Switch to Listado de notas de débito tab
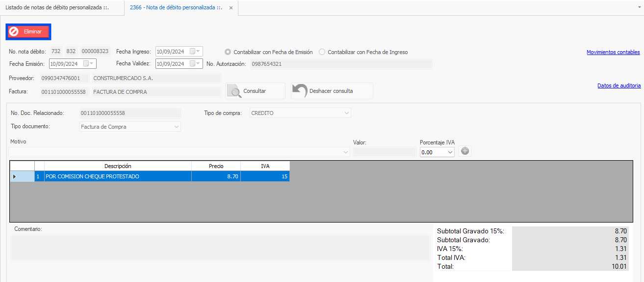 pyautogui.click(x=57, y=8)
